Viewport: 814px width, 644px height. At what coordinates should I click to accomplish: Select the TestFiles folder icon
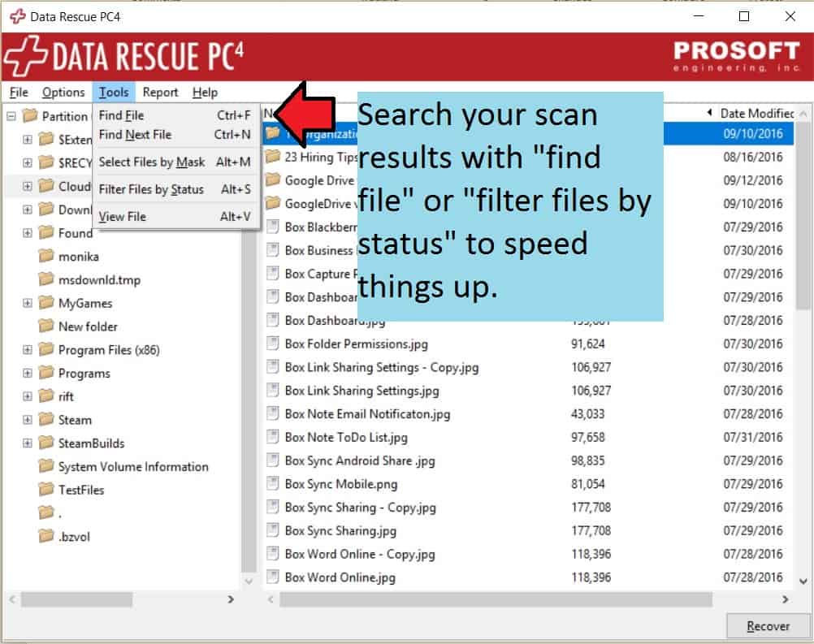46,490
